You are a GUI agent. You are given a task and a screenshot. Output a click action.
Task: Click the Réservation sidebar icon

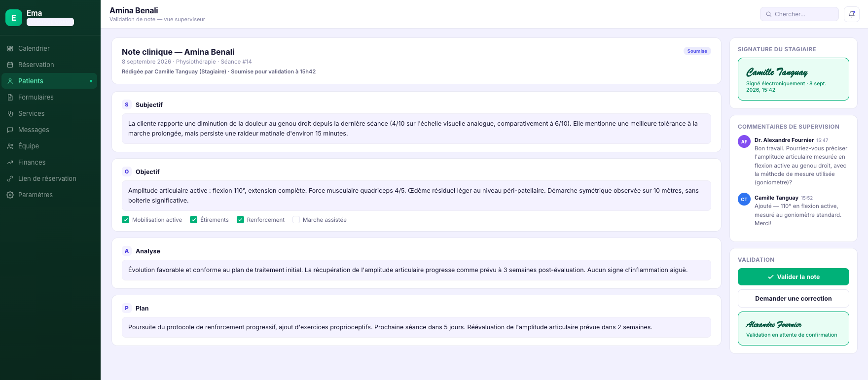[10, 65]
